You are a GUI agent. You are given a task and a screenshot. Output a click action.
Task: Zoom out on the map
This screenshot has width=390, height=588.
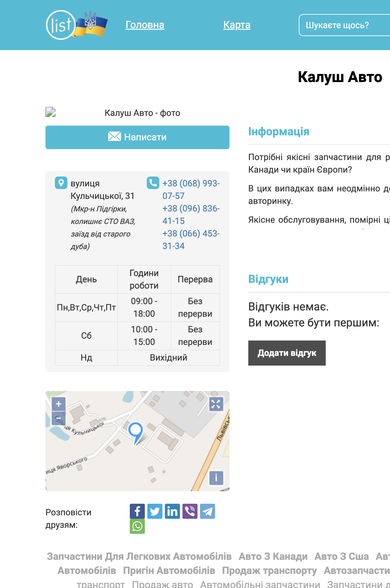tap(59, 418)
